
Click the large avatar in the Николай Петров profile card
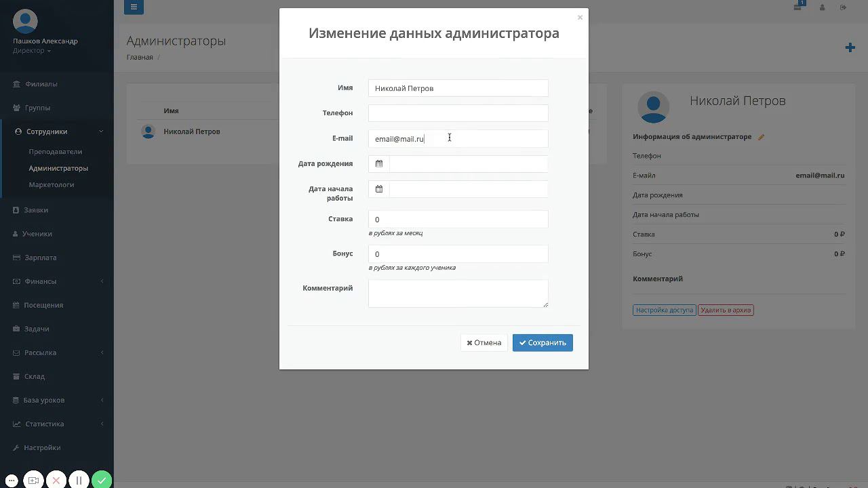(654, 106)
